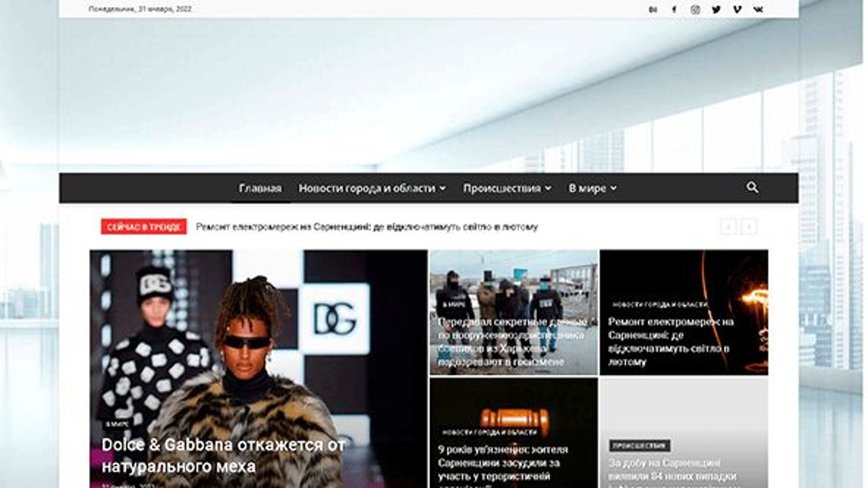Open the VK social icon
The width and height of the screenshot is (868, 488).
759,9
